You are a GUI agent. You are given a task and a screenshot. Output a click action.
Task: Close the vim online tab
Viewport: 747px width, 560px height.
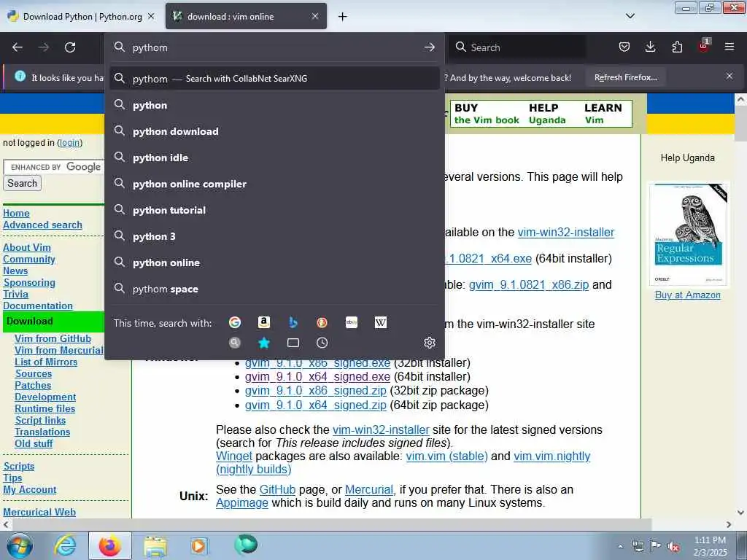tap(315, 16)
